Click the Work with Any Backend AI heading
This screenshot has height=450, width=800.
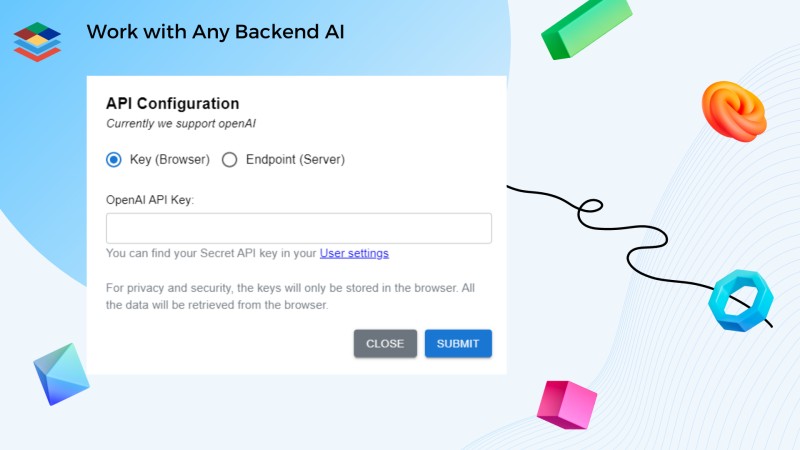pos(215,32)
